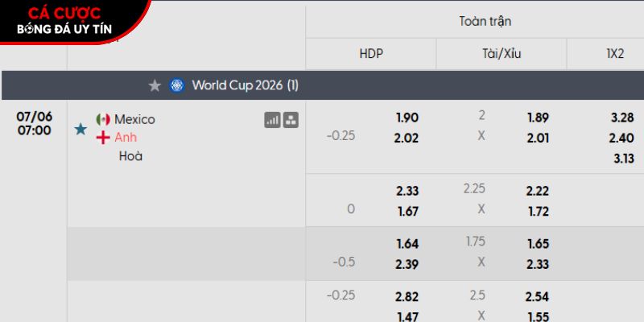Toggle the favorite star beside World Cup 2026

click(x=155, y=85)
